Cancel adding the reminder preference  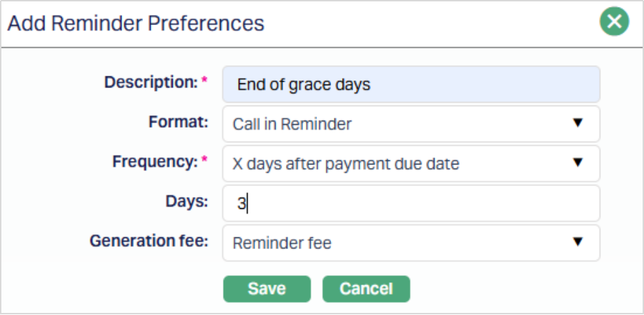click(x=366, y=289)
